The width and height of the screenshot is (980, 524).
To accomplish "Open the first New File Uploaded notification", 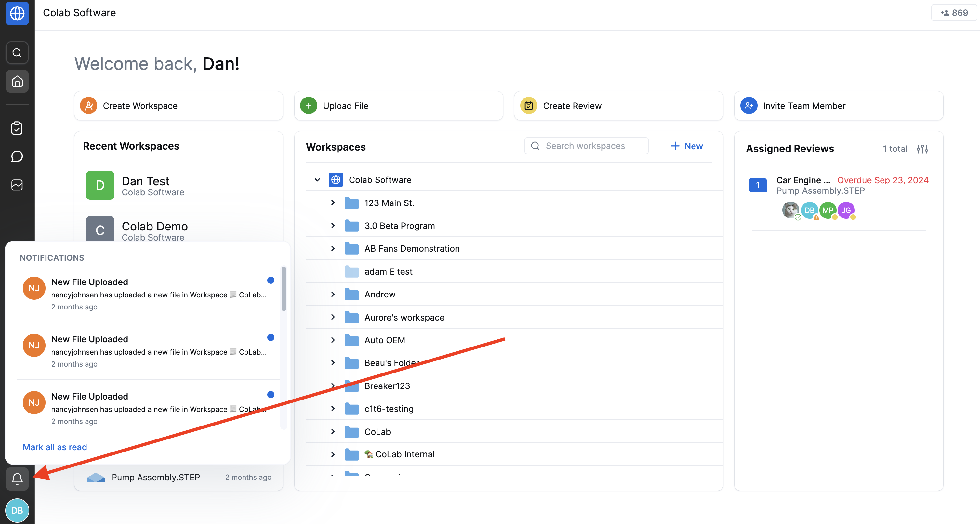I will [148, 294].
